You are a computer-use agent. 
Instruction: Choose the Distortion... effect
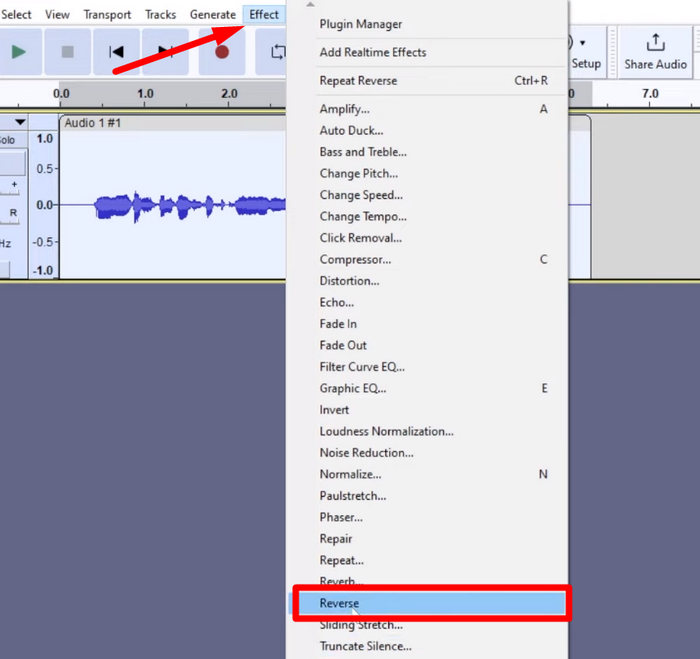pos(427,281)
